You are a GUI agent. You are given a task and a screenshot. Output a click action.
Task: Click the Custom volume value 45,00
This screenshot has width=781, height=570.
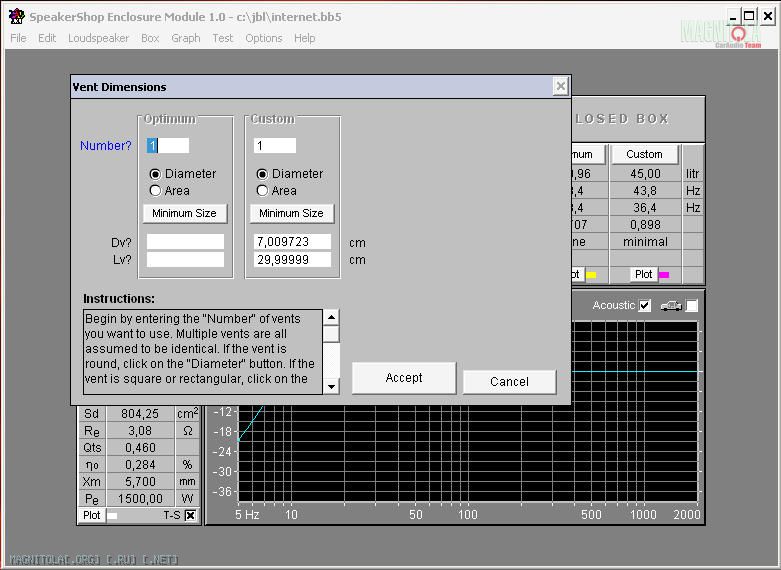(645, 174)
